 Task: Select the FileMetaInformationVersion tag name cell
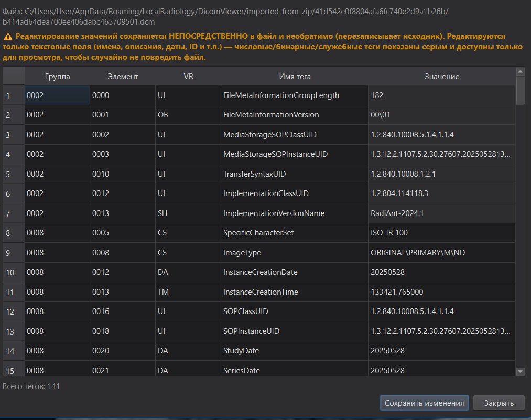[x=295, y=115]
